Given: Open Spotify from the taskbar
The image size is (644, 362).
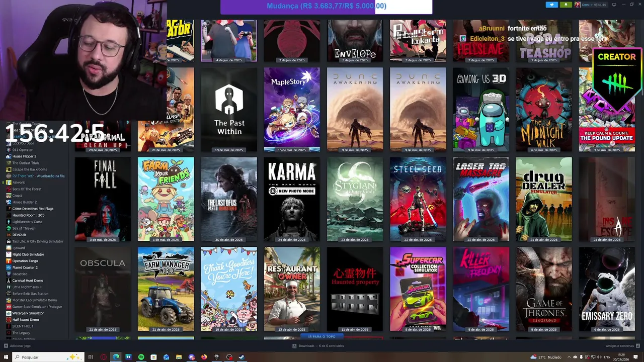Looking at the screenshot, I should pos(141,357).
